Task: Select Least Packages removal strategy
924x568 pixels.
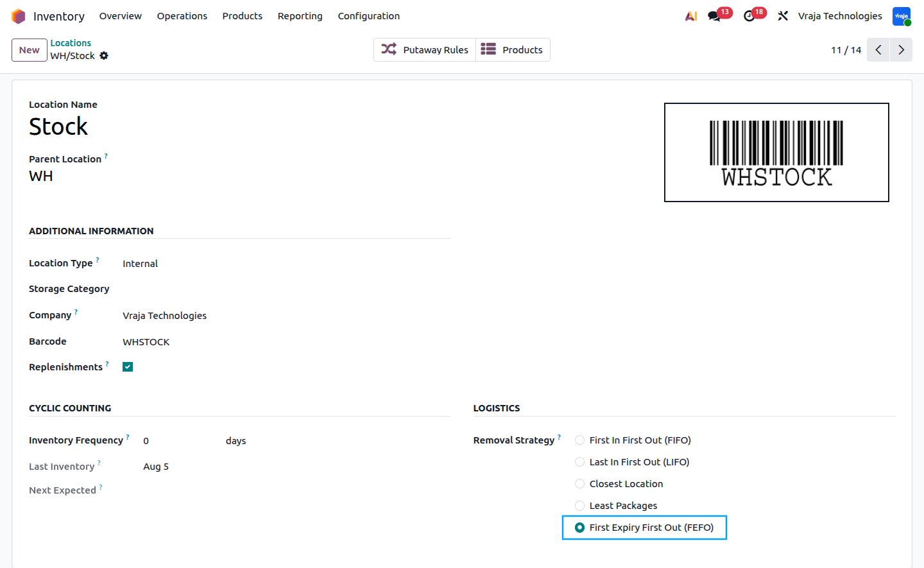Action: (579, 506)
